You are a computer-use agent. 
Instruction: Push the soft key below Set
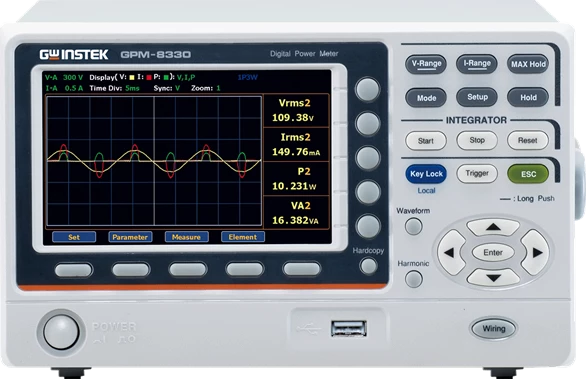pos(74,269)
